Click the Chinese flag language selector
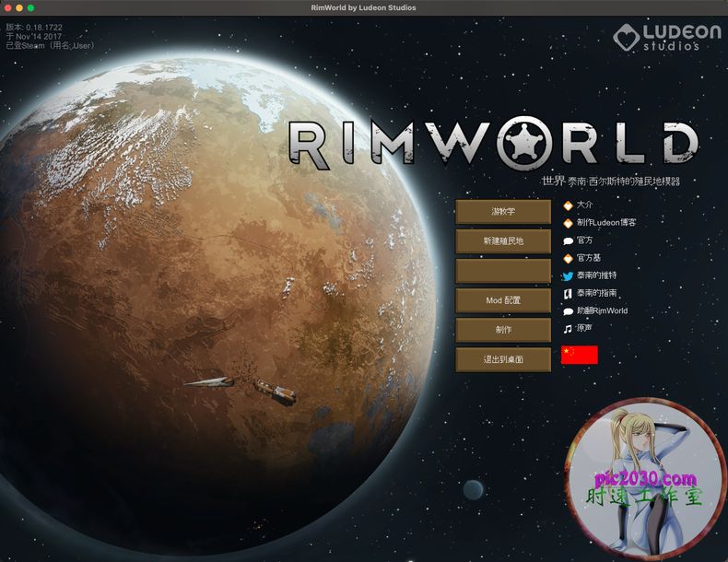 pyautogui.click(x=580, y=355)
